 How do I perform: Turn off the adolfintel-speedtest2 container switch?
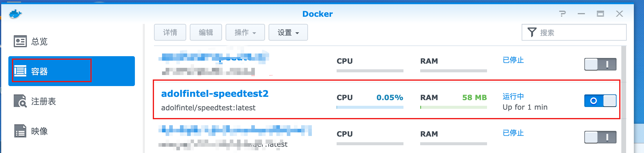coord(600,101)
